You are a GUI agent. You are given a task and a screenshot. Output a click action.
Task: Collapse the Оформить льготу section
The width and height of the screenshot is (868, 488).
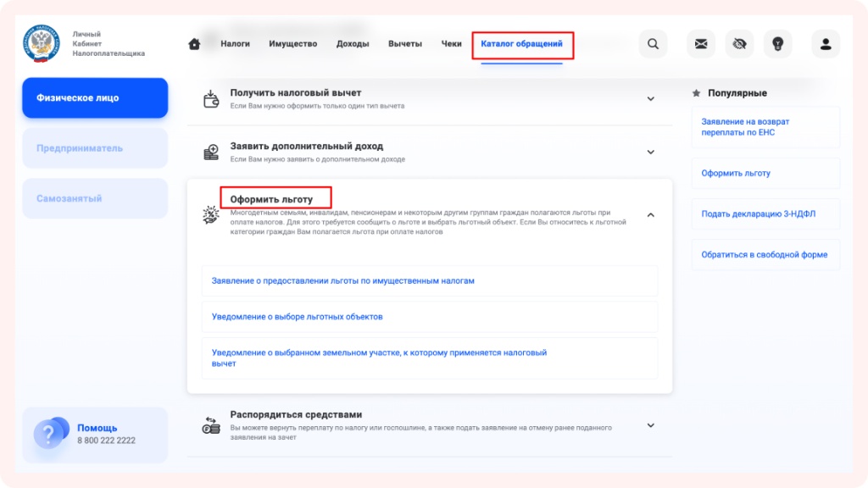point(650,215)
